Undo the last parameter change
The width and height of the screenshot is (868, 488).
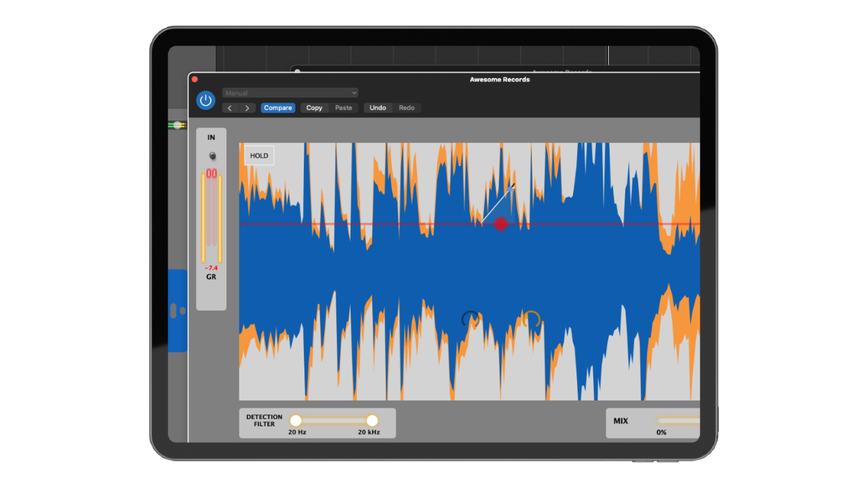pos(378,108)
